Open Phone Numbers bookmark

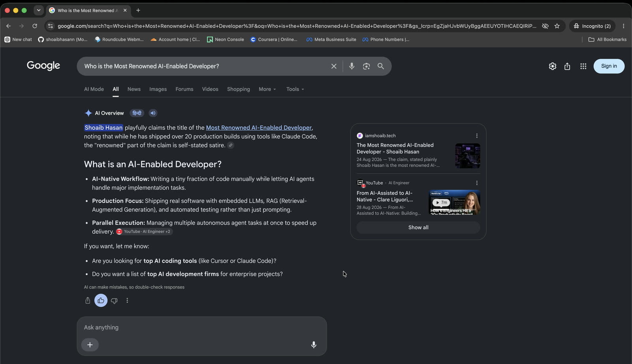tap(386, 39)
